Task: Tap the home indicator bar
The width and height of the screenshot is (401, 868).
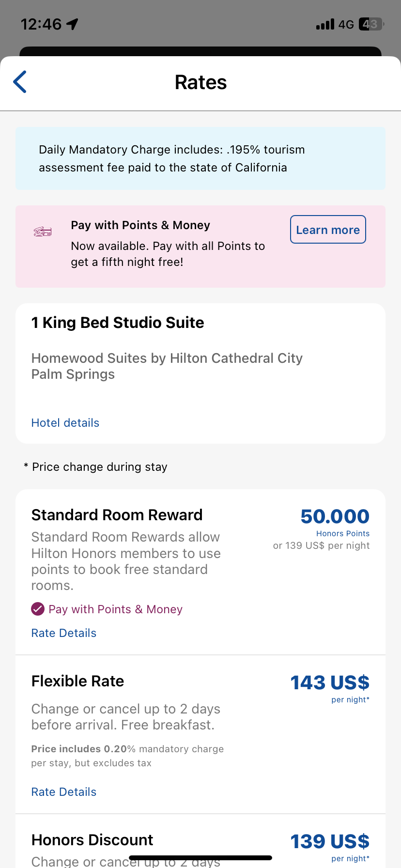Action: (x=200, y=858)
